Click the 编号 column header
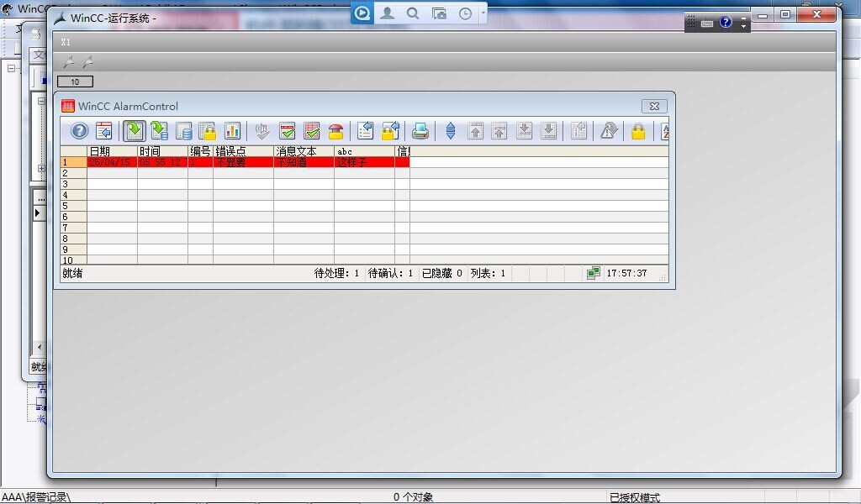 tap(200, 151)
